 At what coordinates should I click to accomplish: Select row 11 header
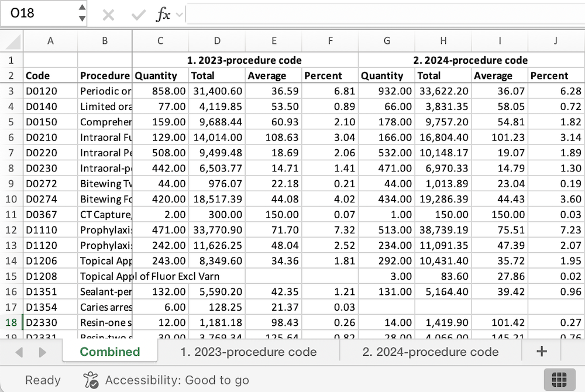point(11,215)
